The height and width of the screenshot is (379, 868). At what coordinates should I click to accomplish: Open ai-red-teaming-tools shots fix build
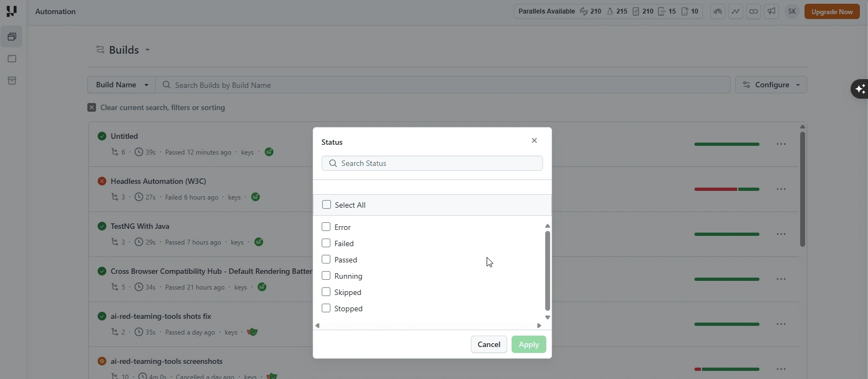161,316
